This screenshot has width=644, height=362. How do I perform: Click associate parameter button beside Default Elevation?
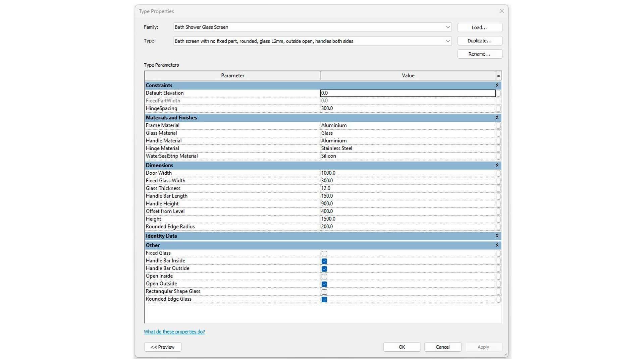coord(498,93)
